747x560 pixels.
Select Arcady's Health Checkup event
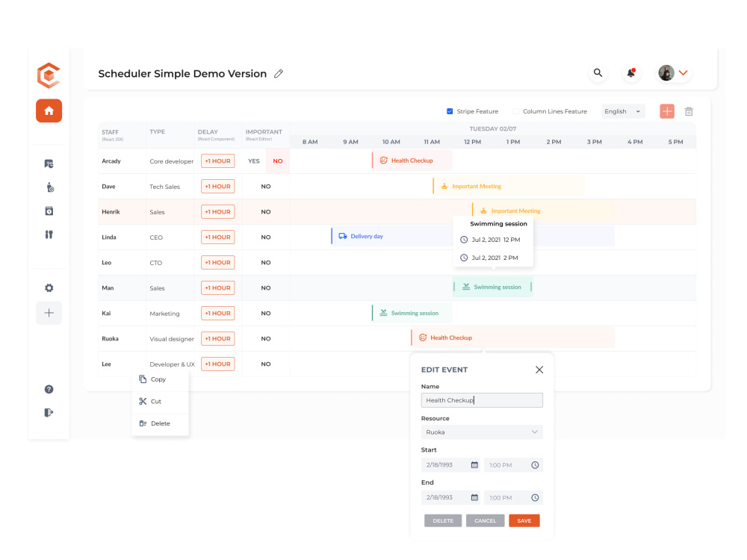pyautogui.click(x=412, y=161)
